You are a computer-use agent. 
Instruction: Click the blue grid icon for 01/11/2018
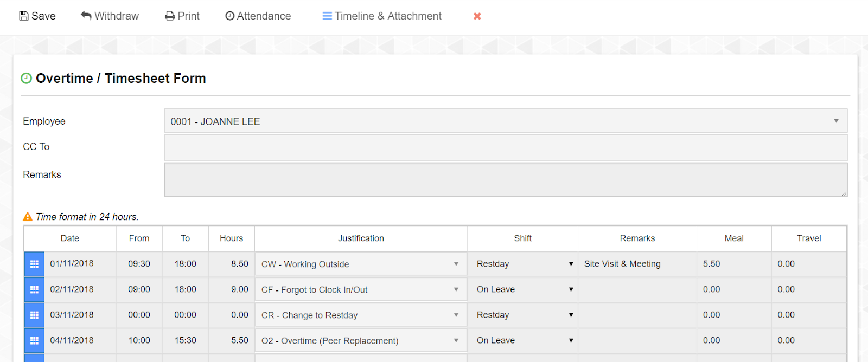[x=34, y=264]
